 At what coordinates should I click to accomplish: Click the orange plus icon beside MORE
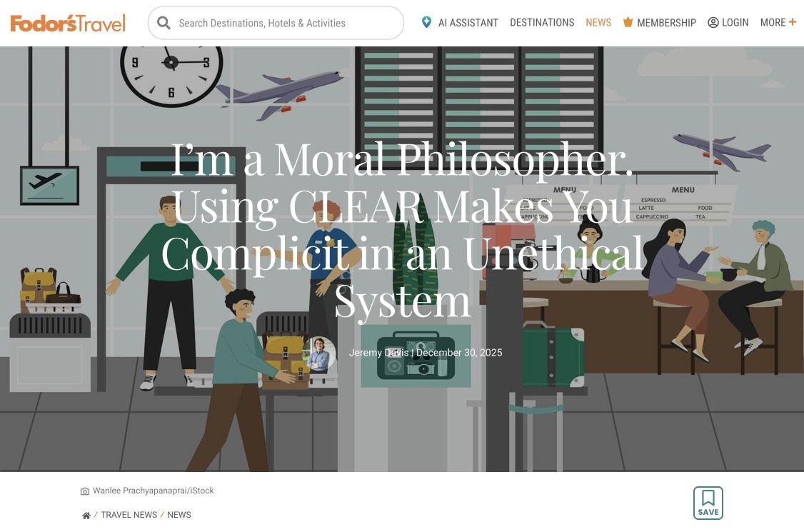[x=792, y=22]
